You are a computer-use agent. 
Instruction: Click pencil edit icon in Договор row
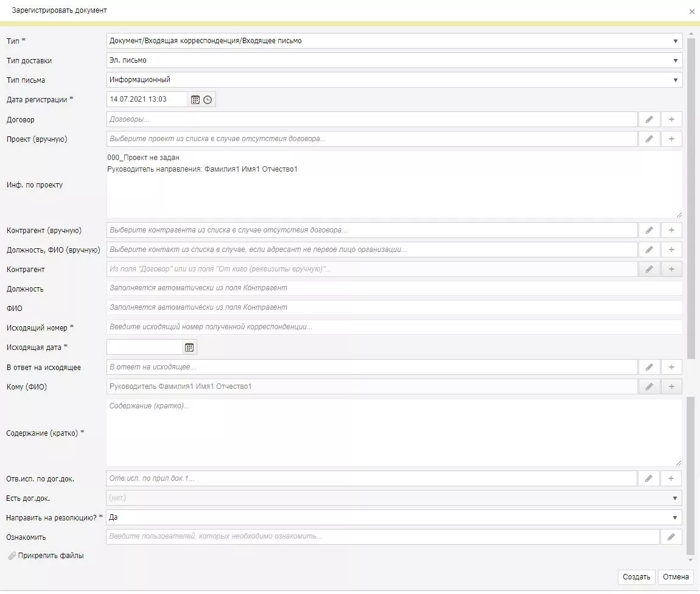pos(649,120)
